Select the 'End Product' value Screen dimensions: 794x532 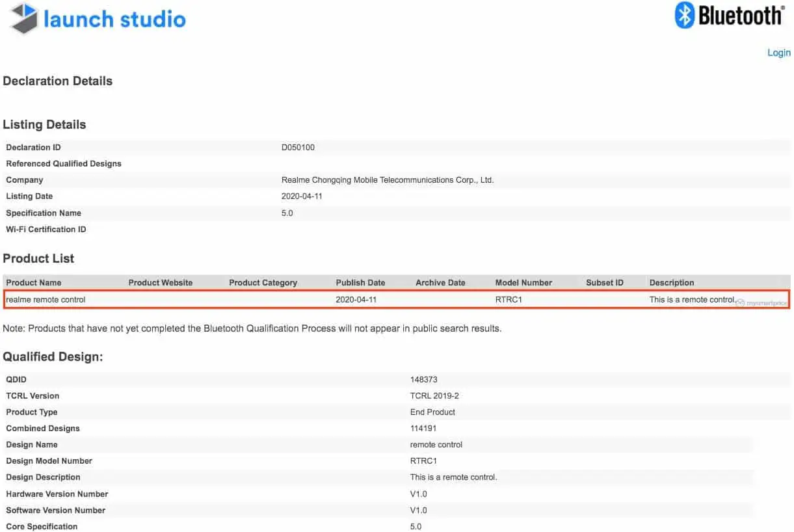tap(432, 412)
